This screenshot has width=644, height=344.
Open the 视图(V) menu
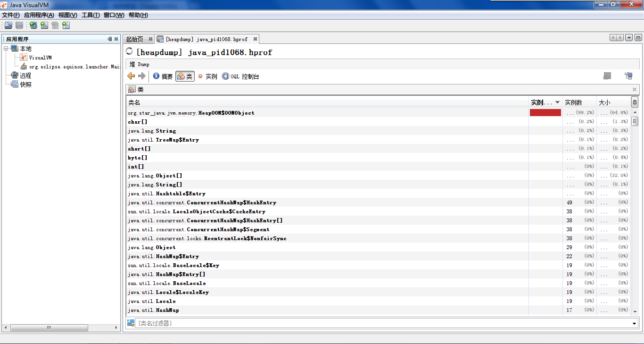pyautogui.click(x=68, y=15)
